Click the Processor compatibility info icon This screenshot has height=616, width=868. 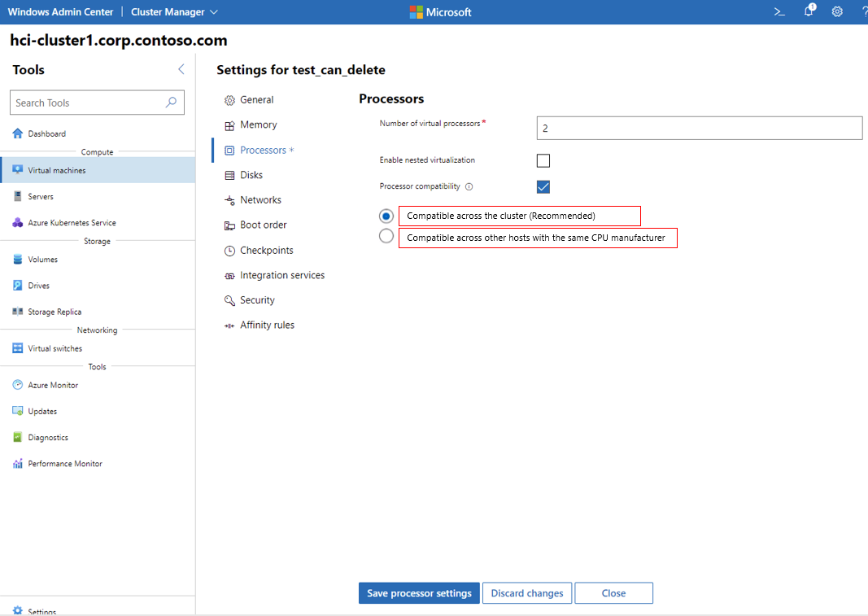(469, 186)
